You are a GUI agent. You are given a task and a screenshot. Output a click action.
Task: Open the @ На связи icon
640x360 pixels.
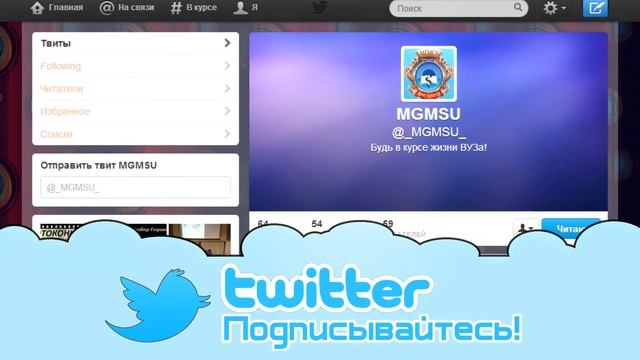(107, 8)
